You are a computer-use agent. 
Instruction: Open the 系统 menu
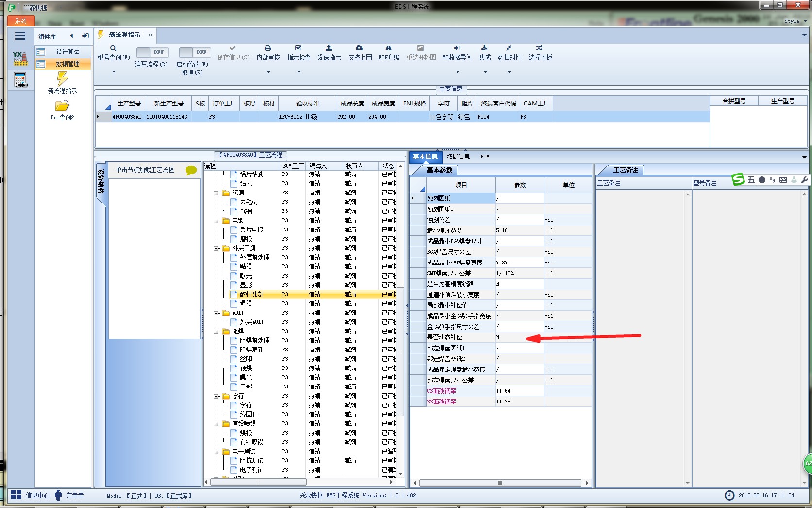[21, 21]
